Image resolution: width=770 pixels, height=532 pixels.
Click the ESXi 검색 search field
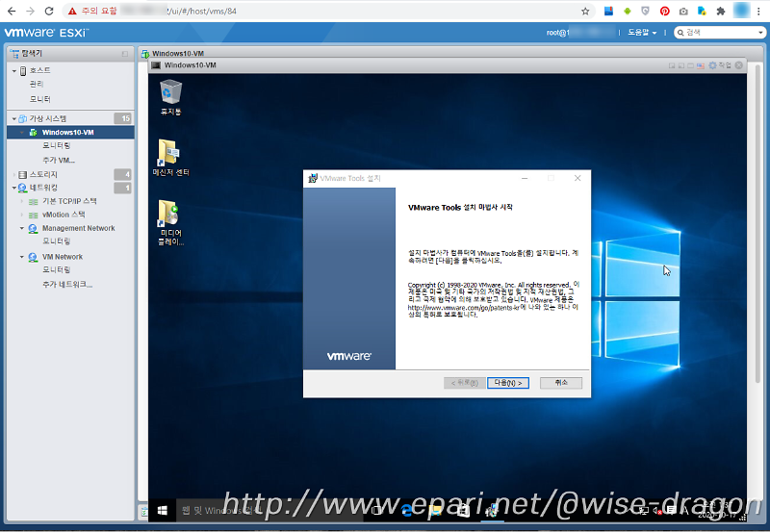719,33
